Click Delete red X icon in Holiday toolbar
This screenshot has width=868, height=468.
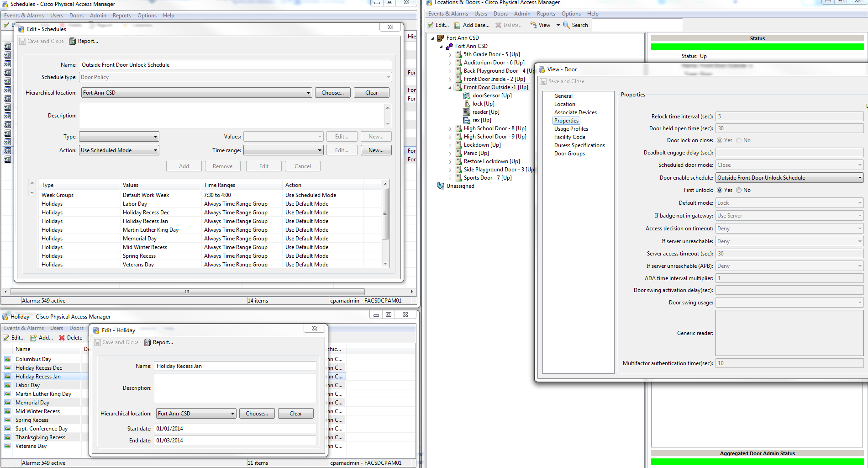pos(62,338)
